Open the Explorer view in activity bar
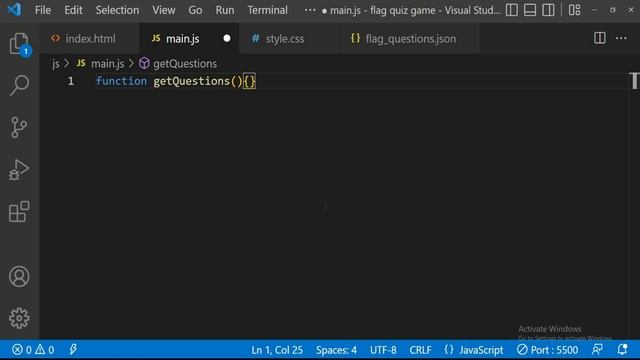Viewport: 640px width, 360px height. (19, 44)
